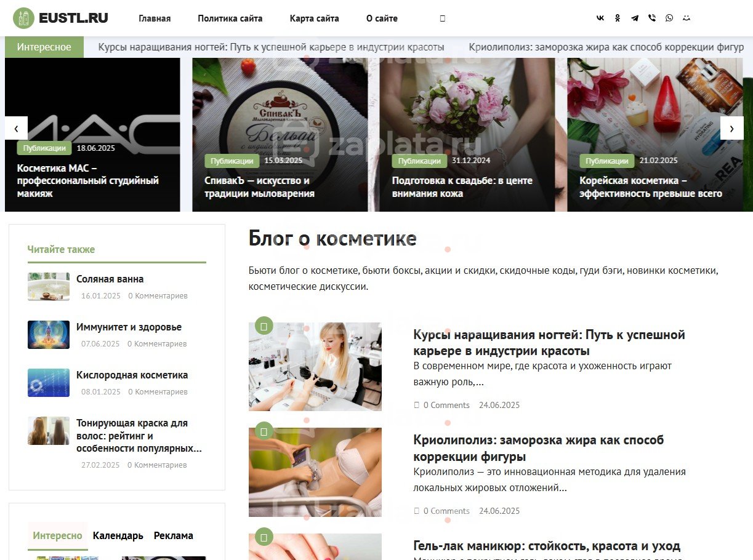Switch to the Реклама sidebar tab
The height and width of the screenshot is (560, 753).
pos(174,535)
